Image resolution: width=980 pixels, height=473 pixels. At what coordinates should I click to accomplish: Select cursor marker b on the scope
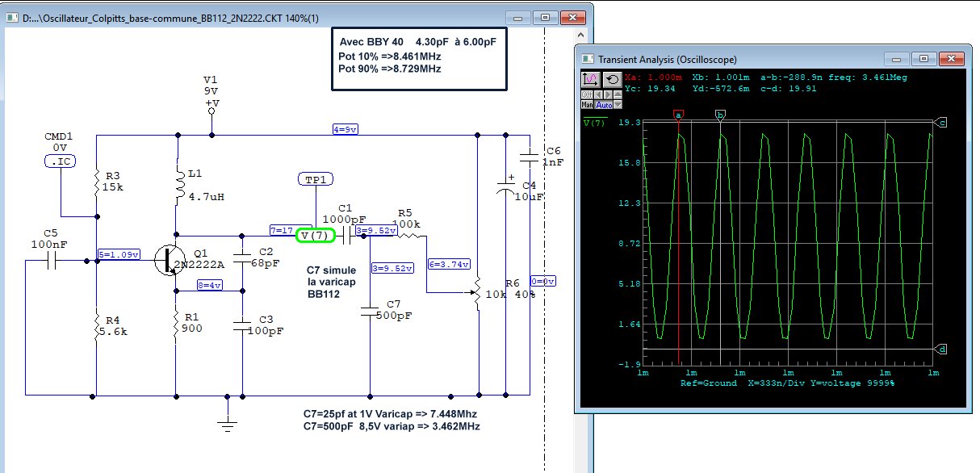coord(720,115)
